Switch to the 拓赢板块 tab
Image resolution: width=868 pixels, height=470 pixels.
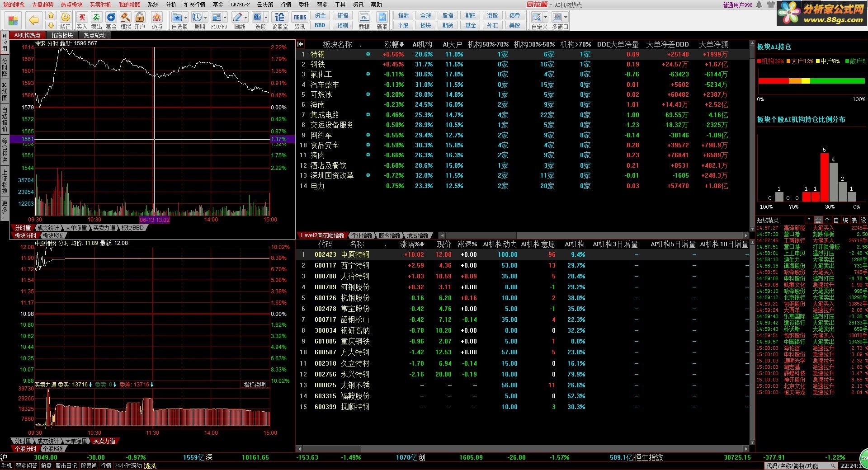pos(62,35)
